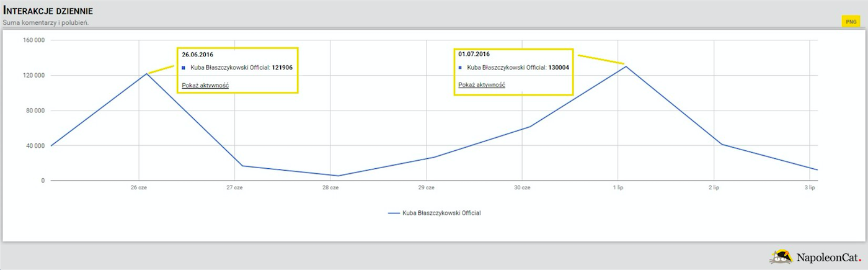This screenshot has width=868, height=270.
Task: Toggle the 'Kuba Błaszczykowski Official' legend label
Action: coord(441,213)
